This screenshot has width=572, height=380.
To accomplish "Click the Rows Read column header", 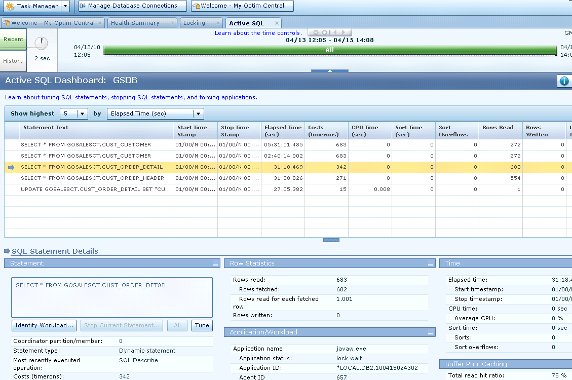I will [500, 131].
